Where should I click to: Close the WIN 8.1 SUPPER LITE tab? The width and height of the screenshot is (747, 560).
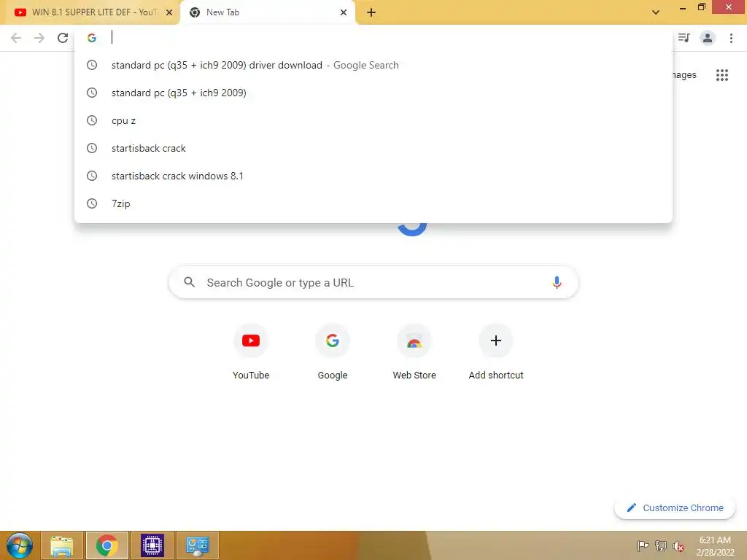click(169, 12)
